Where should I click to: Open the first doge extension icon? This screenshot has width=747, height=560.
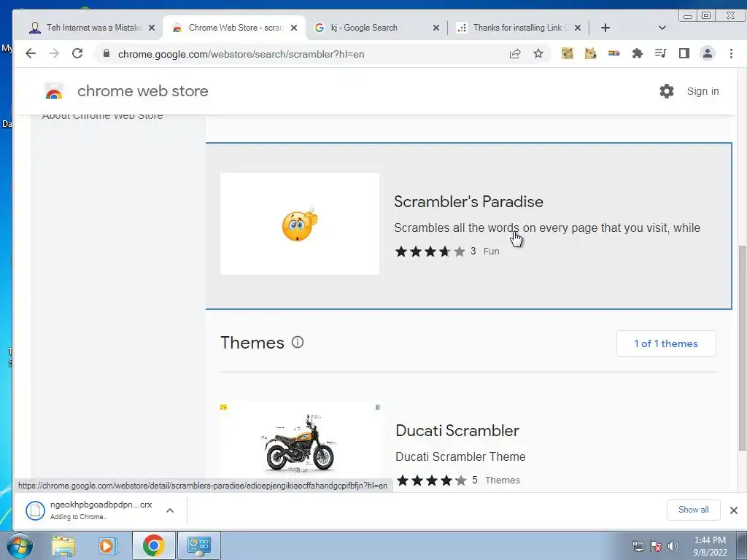[x=567, y=54]
